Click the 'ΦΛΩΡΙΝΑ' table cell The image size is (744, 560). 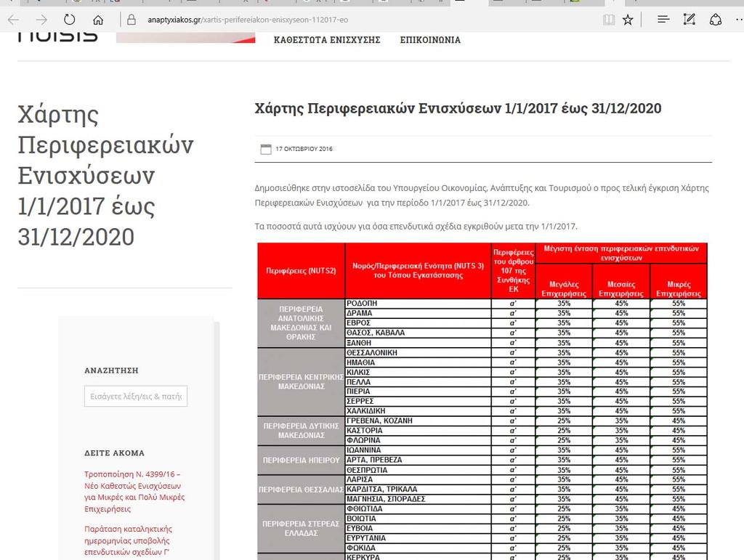[418, 440]
